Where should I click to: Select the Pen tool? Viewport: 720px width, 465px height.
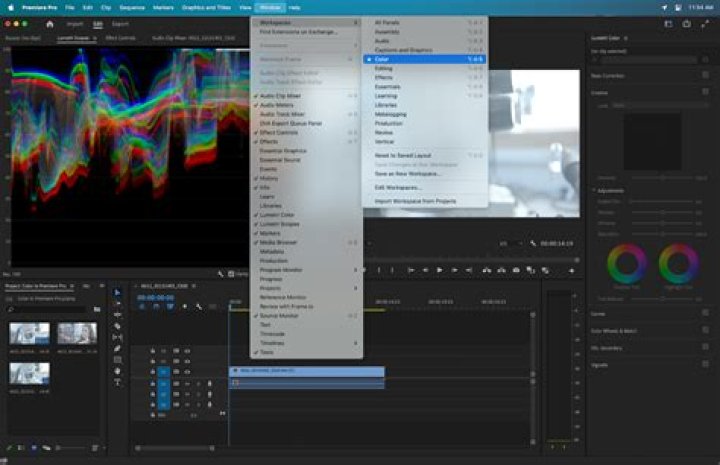pos(117,348)
